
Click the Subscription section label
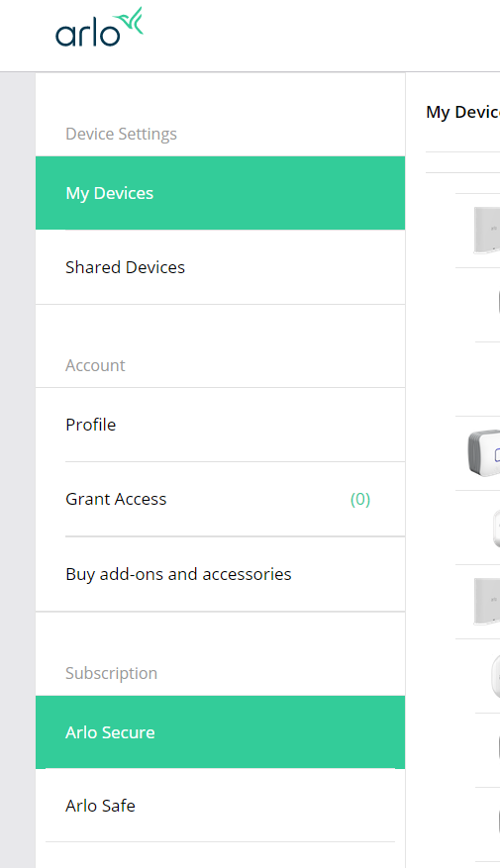click(111, 673)
